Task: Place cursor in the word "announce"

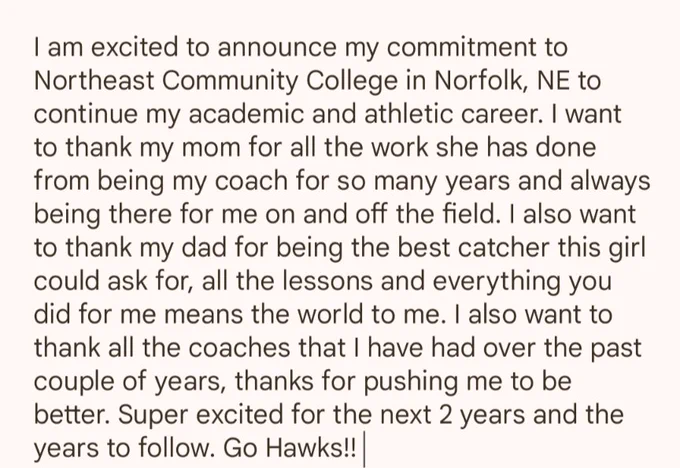Action: 277,47
